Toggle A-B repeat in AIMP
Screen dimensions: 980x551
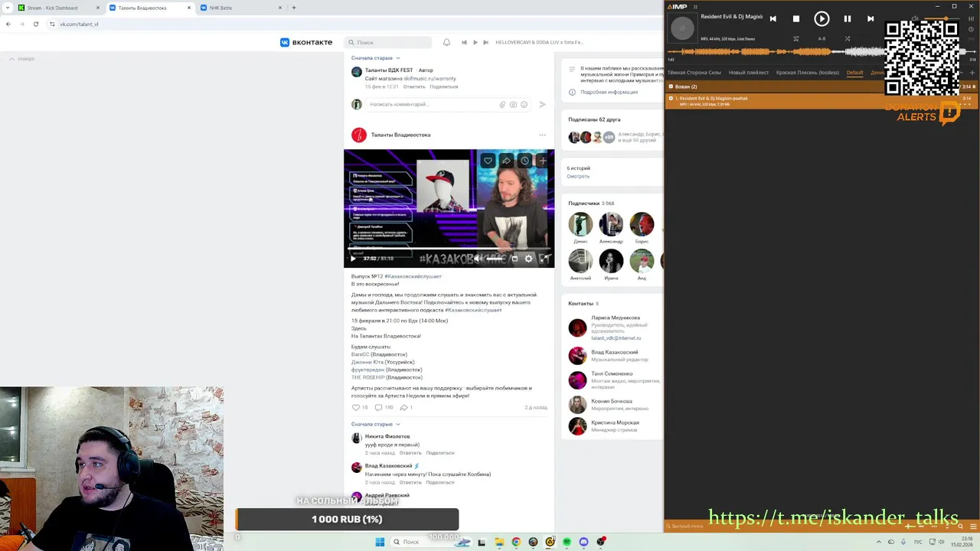[x=822, y=39]
